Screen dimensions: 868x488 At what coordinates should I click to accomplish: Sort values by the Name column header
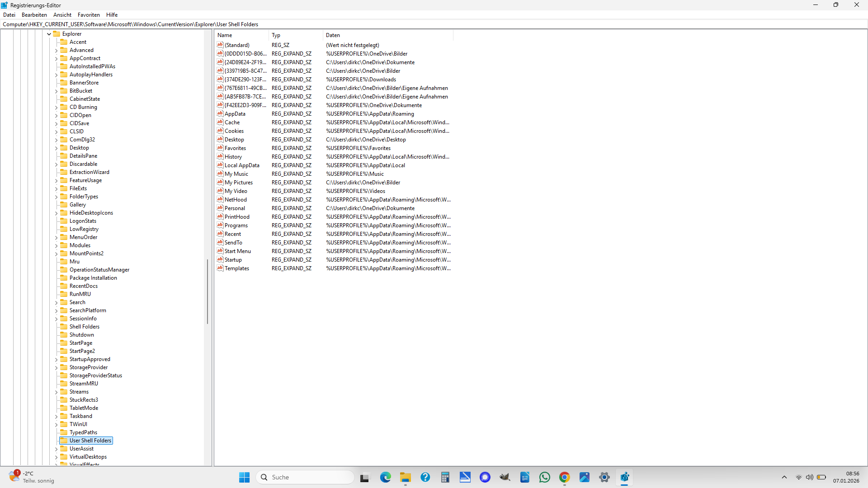241,35
